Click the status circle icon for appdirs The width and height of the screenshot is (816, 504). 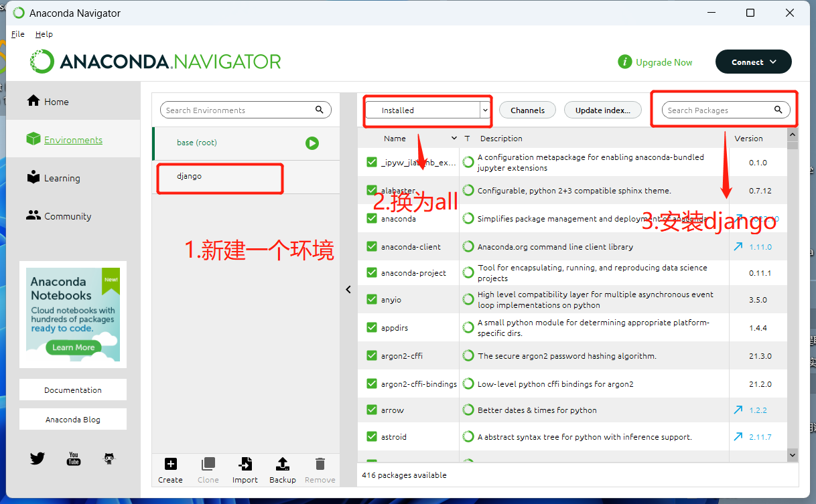(468, 327)
